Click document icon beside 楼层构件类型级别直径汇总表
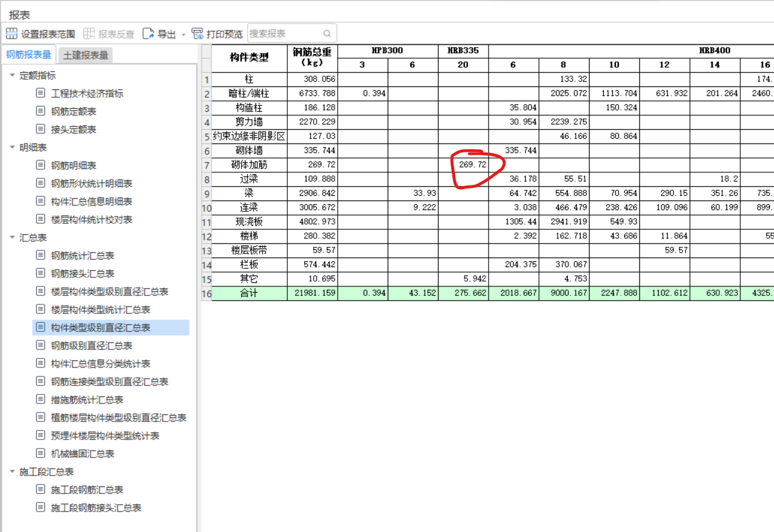 pos(41,291)
